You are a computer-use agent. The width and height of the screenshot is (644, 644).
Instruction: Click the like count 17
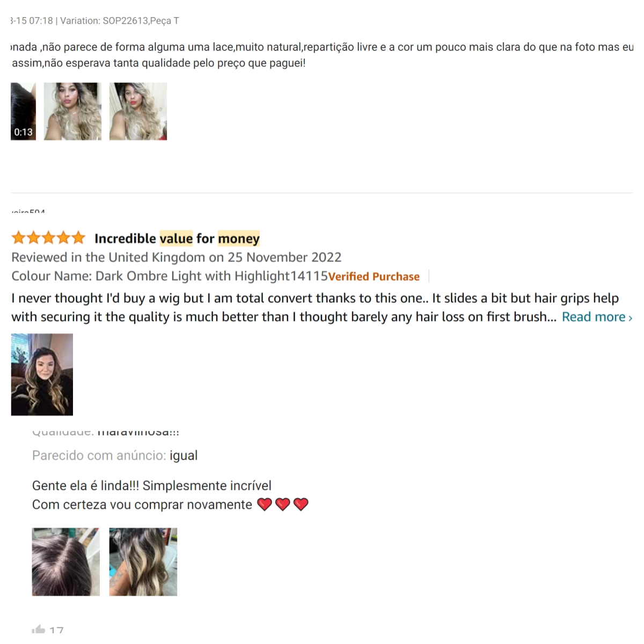(56, 630)
